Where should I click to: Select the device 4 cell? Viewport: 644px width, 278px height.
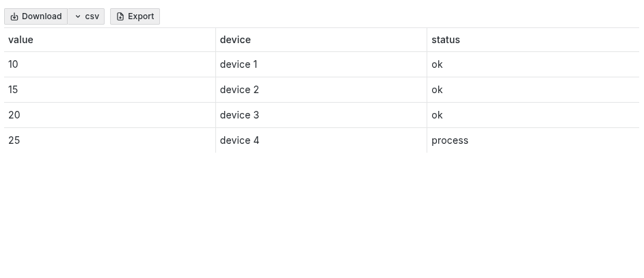click(239, 140)
